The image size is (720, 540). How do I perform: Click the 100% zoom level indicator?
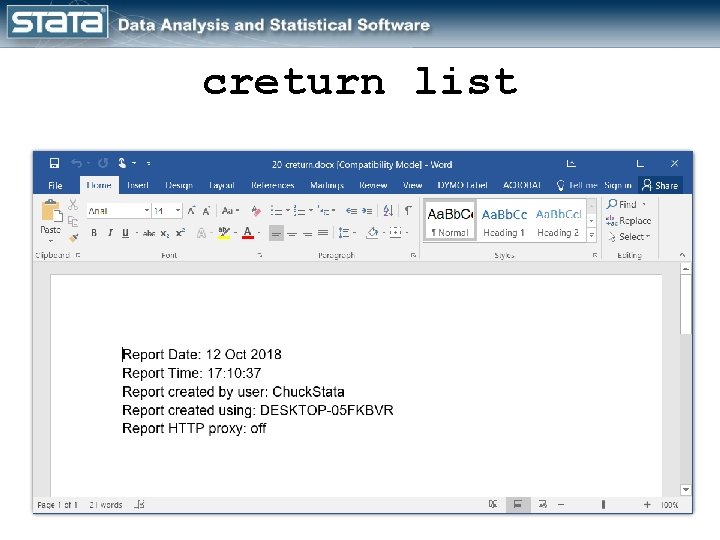coord(670,505)
